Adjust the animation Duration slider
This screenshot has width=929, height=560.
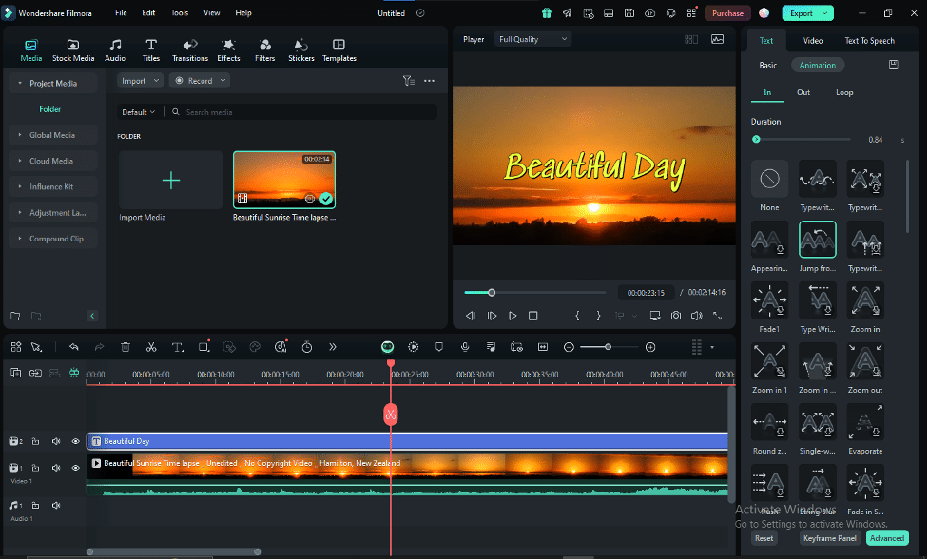pyautogui.click(x=757, y=140)
